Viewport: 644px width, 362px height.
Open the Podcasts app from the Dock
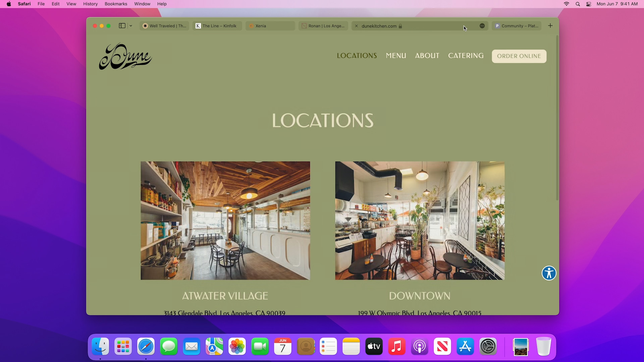tap(419, 347)
